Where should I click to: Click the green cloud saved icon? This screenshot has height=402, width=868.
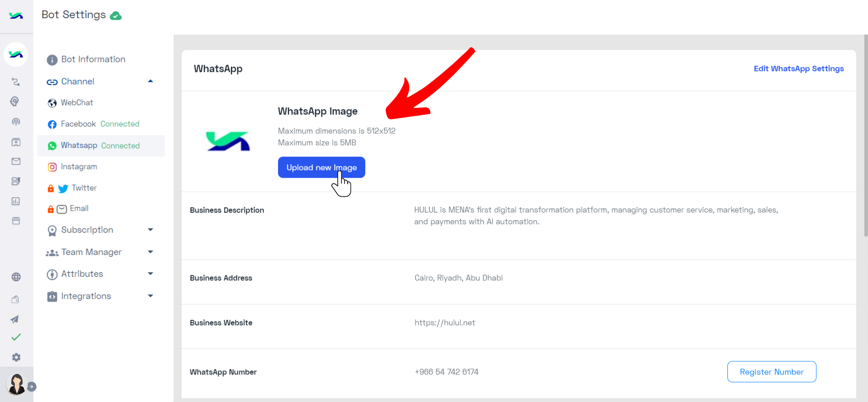click(116, 16)
